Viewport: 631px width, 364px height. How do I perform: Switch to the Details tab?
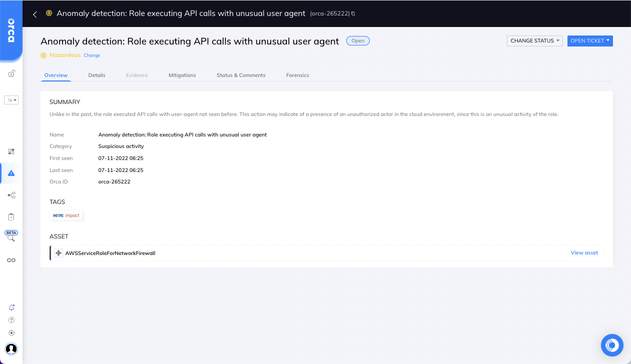(97, 75)
